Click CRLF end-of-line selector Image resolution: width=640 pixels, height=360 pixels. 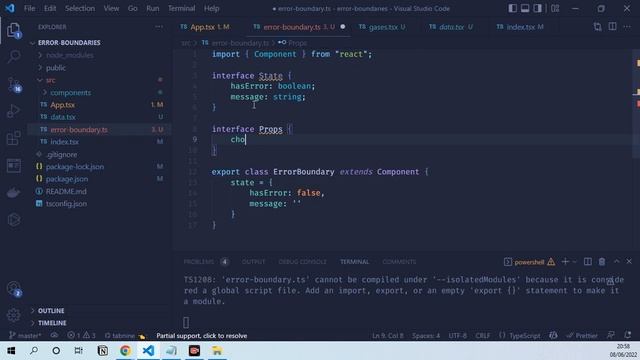482,336
